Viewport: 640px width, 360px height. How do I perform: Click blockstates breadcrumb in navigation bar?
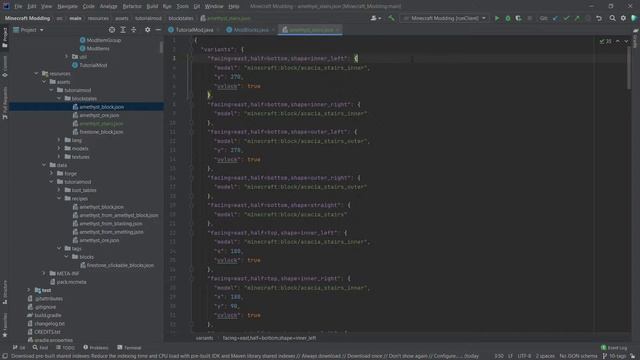pos(181,18)
